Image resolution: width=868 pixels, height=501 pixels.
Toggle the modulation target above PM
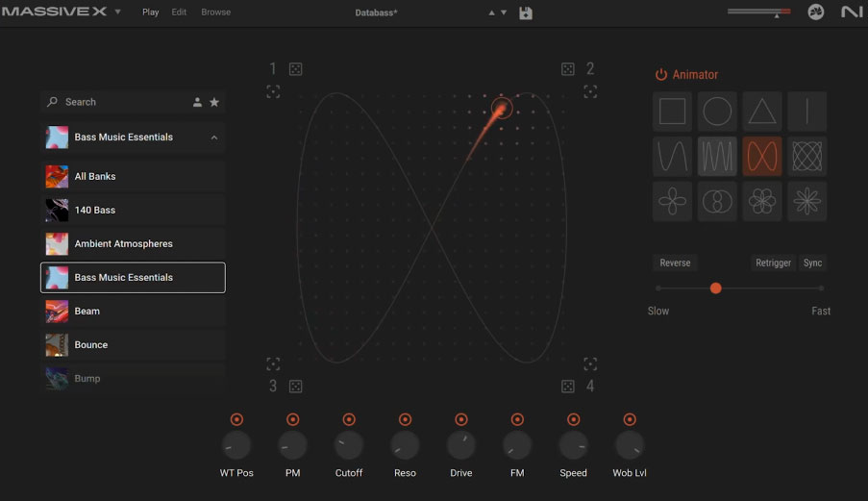click(293, 419)
